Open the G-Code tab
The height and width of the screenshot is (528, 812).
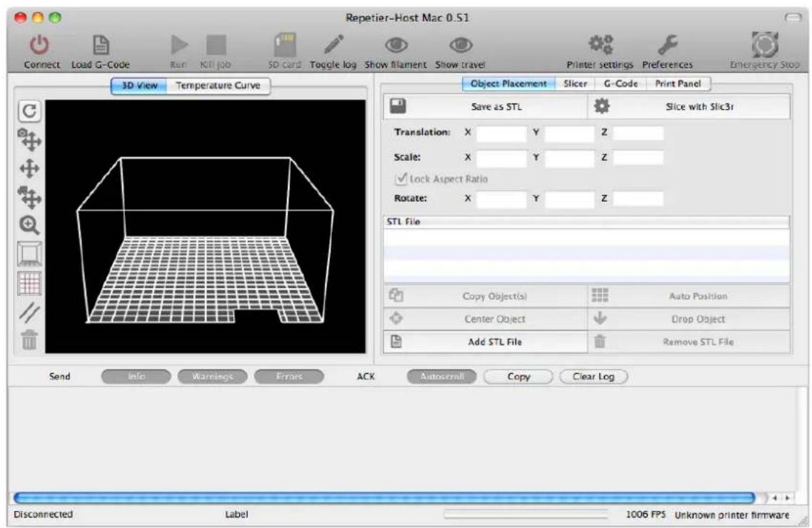pyautogui.click(x=621, y=83)
